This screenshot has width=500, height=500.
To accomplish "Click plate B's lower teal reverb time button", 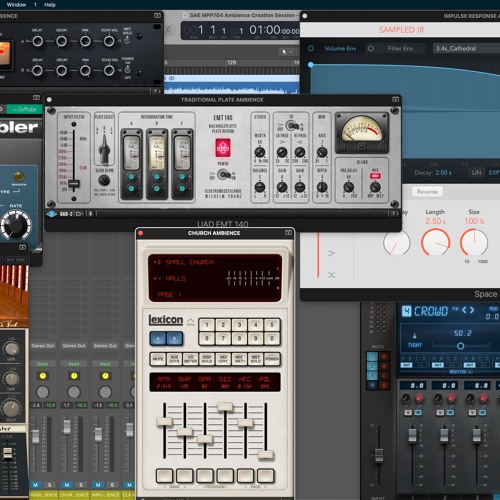I will (x=157, y=188).
